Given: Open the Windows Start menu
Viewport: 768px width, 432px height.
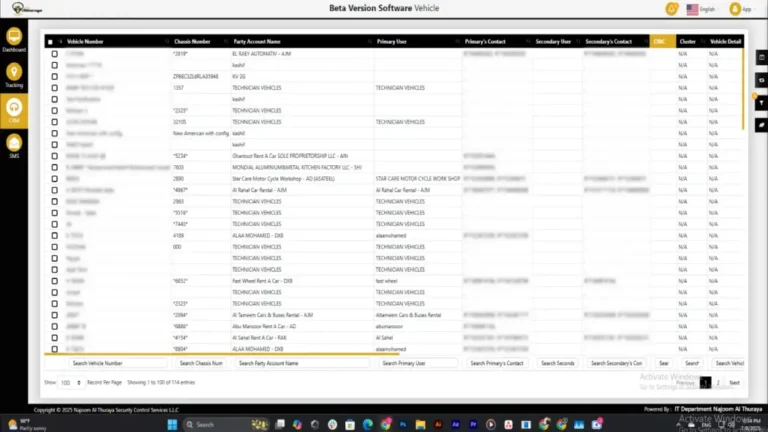Looking at the screenshot, I should coord(172,425).
